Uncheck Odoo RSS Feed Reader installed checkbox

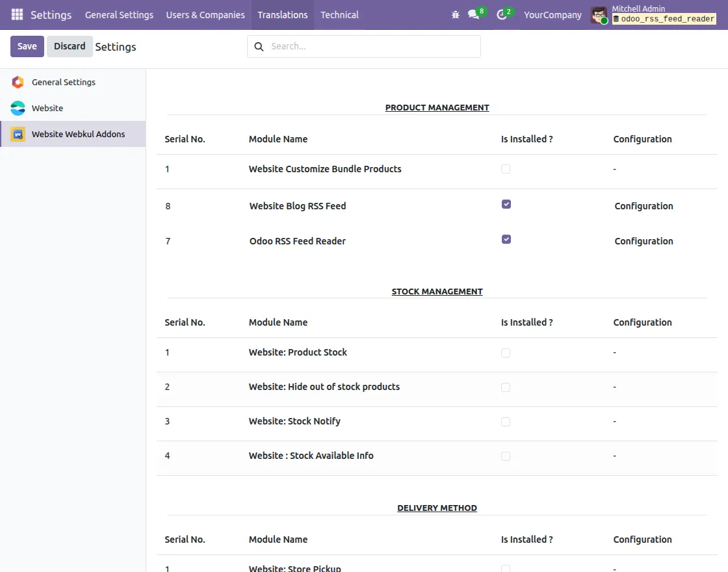coord(506,239)
